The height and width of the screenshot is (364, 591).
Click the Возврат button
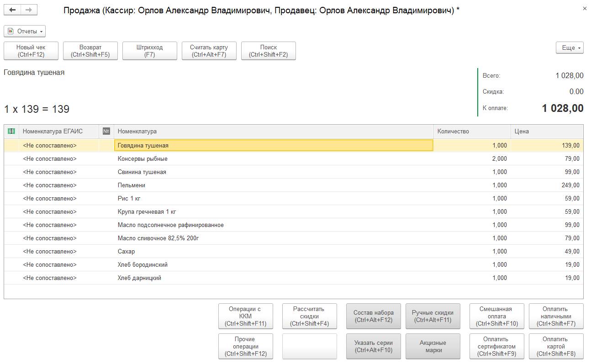[90, 51]
